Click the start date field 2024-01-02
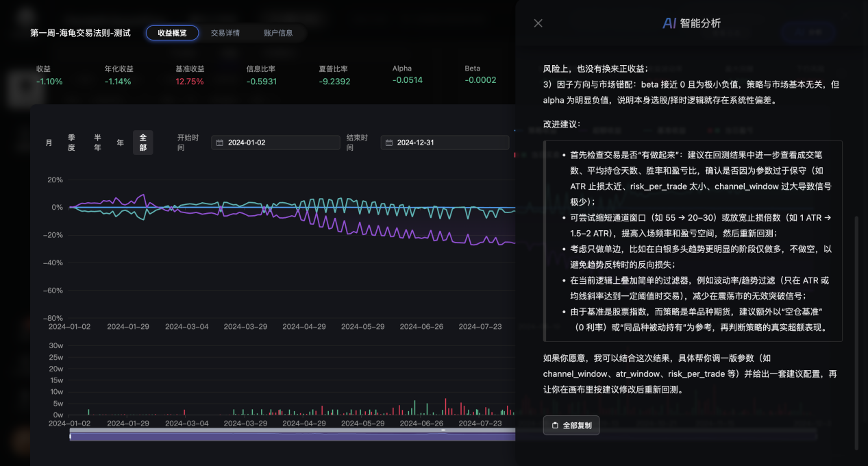 275,143
